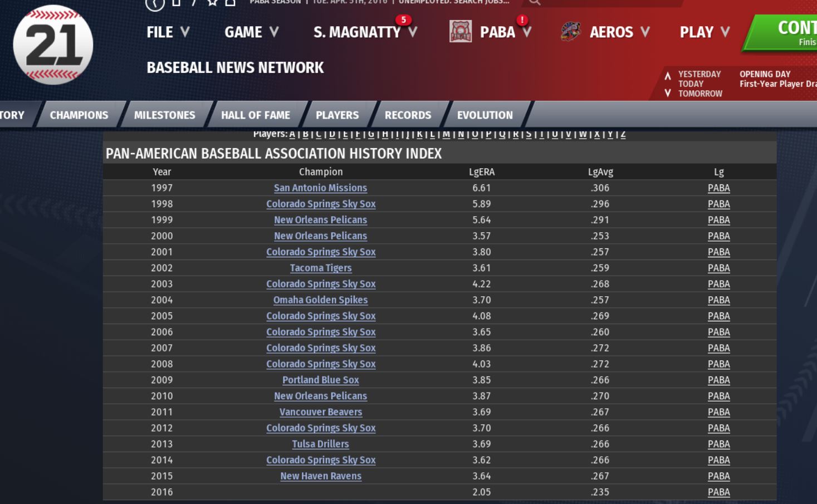
Task: Switch to the Records tab
Action: (408, 115)
